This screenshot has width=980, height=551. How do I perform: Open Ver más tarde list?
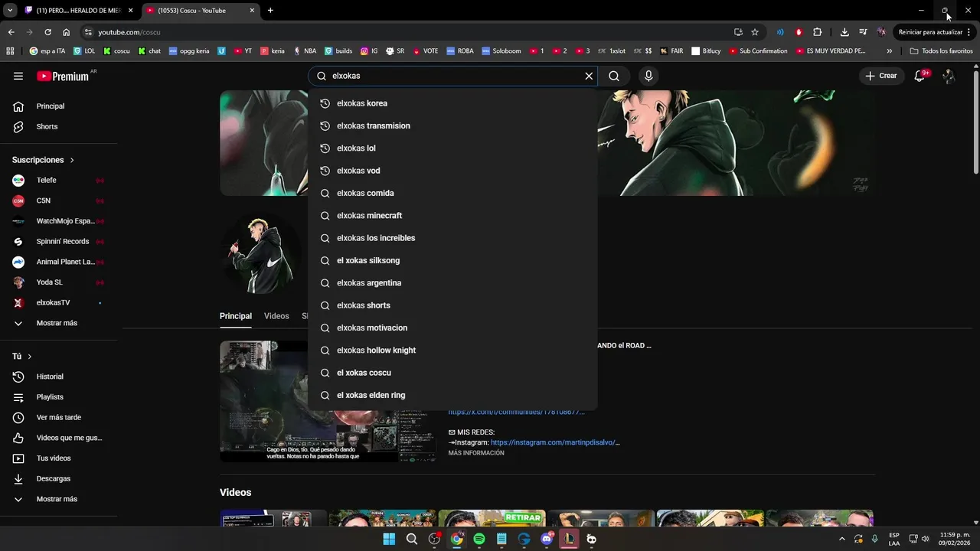tap(59, 418)
